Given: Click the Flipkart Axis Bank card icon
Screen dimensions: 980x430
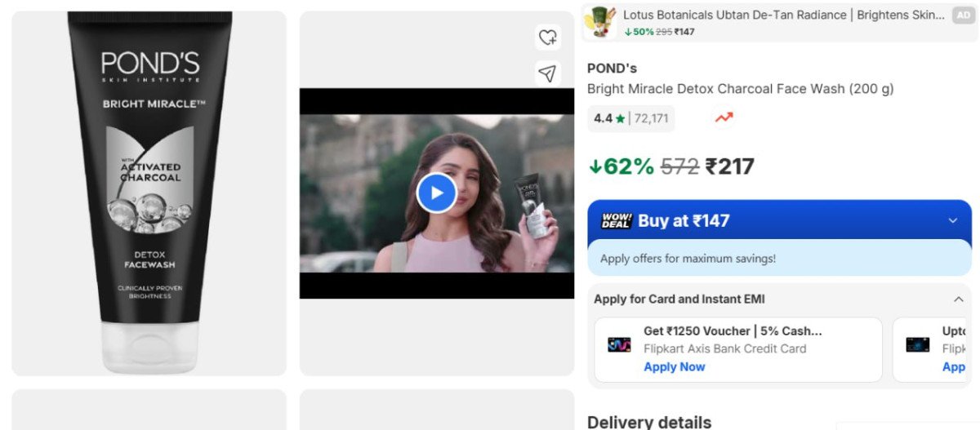Looking at the screenshot, I should tap(619, 344).
